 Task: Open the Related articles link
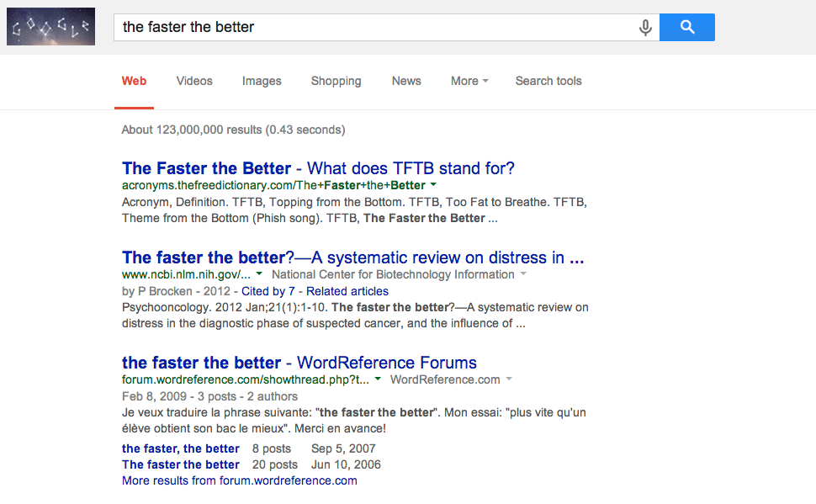pyautogui.click(x=347, y=291)
